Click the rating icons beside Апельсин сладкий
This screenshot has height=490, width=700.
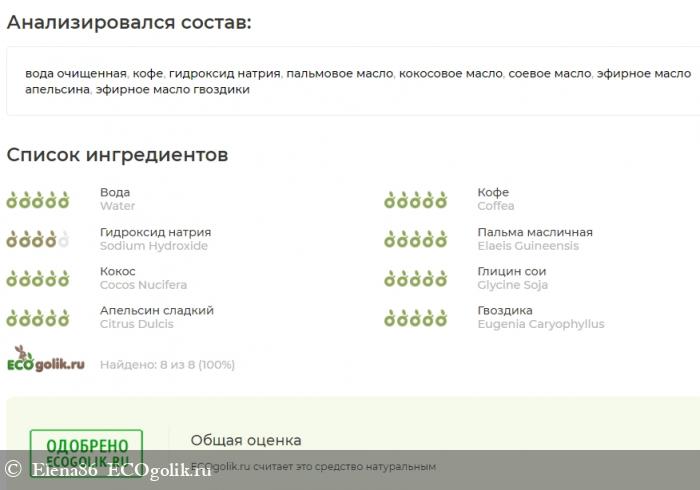(38, 318)
